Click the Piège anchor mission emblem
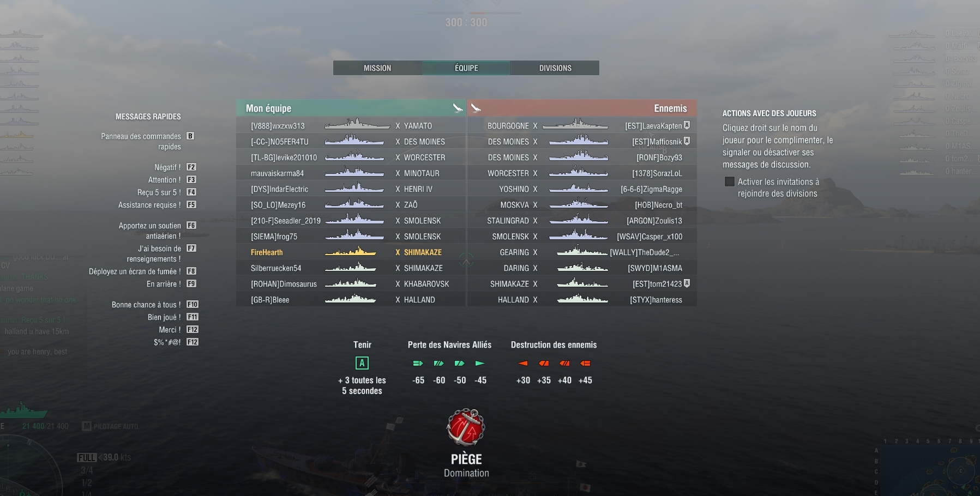This screenshot has width=980, height=496. pos(466,427)
